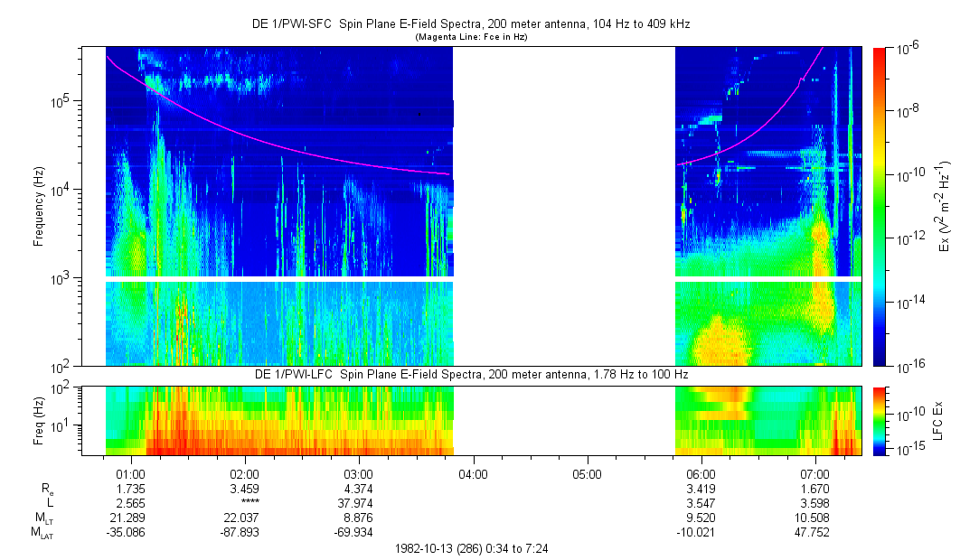Select the 02:00 time tick label
979x560 pixels.
[245, 473]
